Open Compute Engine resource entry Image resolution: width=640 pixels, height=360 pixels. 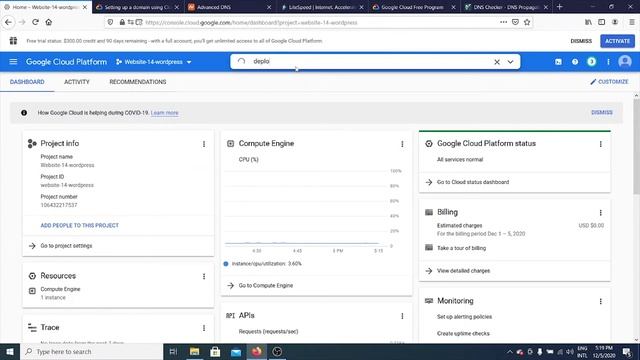coord(60,289)
